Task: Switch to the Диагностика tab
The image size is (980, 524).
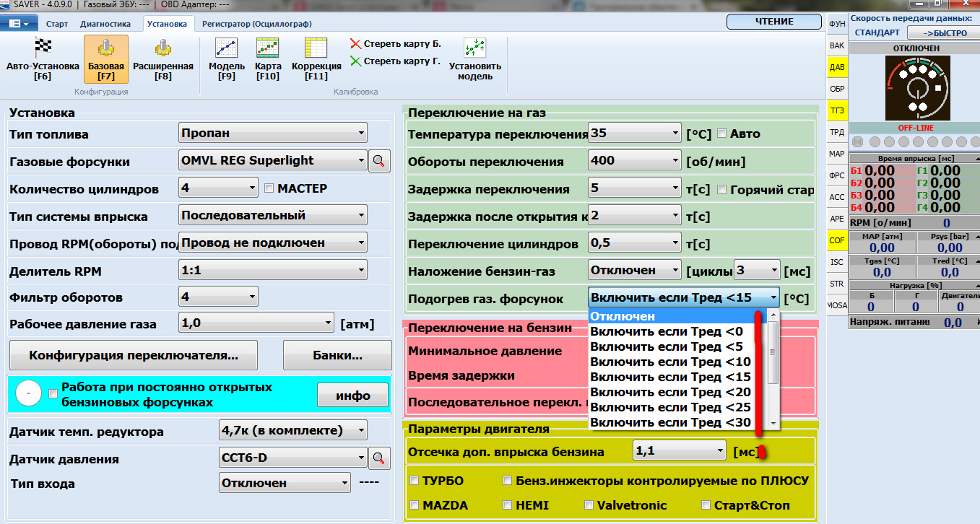Action: coord(105,24)
